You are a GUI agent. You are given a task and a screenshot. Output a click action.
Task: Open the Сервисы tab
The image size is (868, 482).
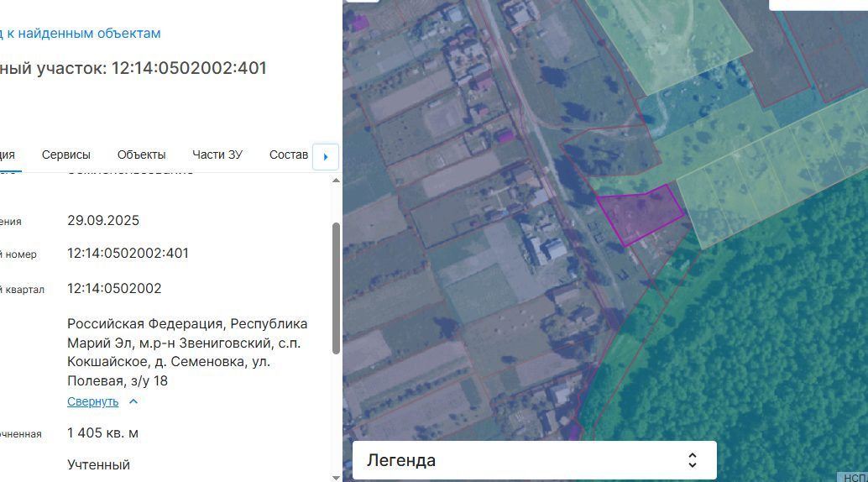(x=65, y=155)
